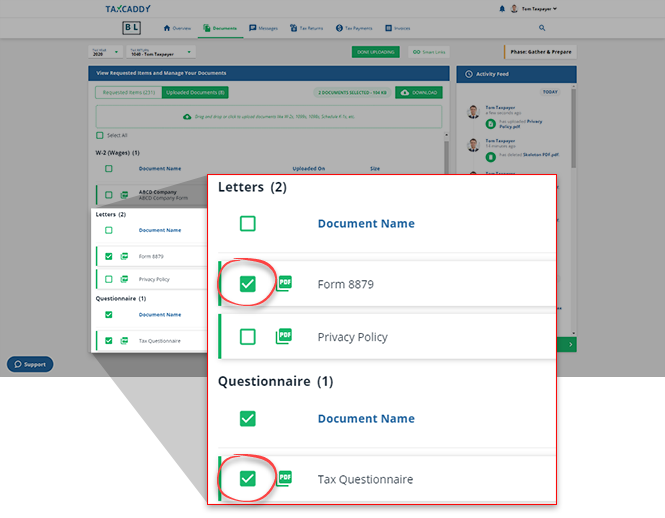Toggle the Select All checkbox
This screenshot has width=665, height=518.
100,135
